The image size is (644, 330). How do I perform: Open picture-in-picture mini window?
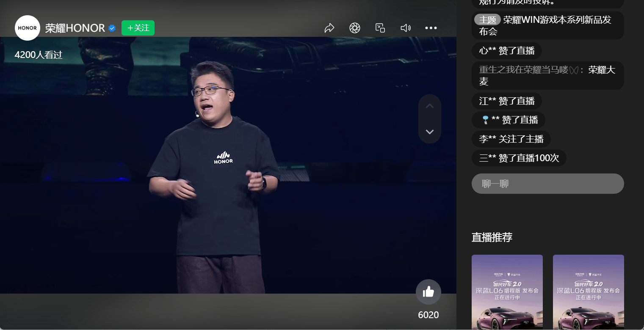pyautogui.click(x=380, y=28)
